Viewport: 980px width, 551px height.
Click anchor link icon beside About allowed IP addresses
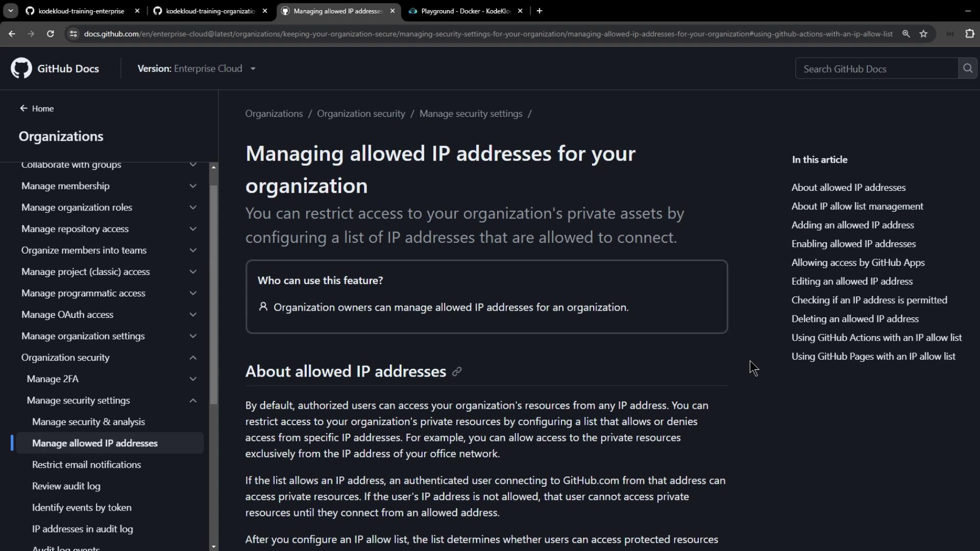coord(457,372)
